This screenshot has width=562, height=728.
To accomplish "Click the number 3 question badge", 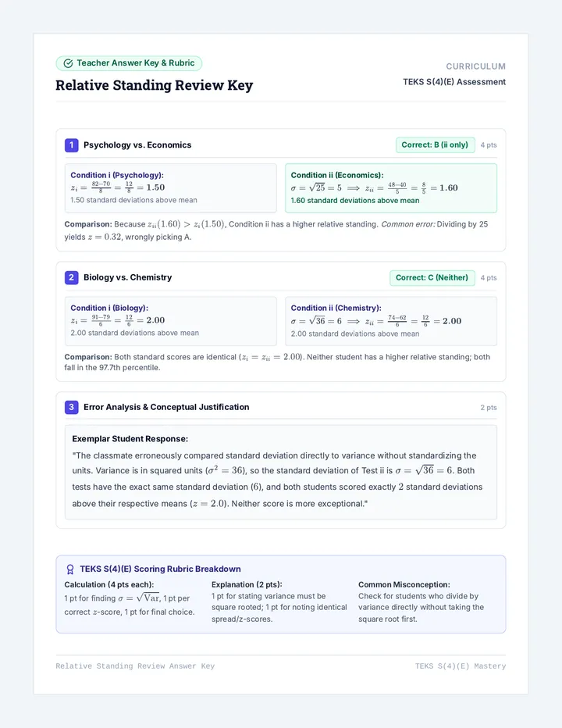I will pos(72,407).
